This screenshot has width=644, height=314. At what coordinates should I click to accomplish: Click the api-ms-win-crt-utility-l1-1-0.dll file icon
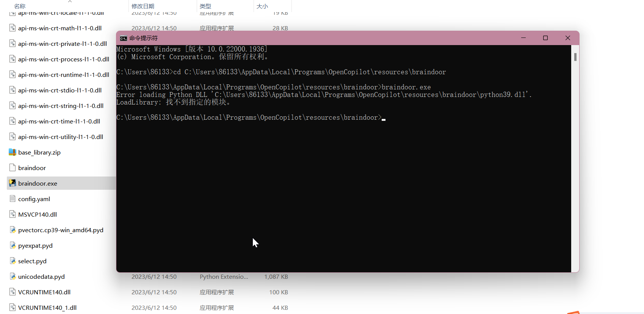[x=13, y=137]
